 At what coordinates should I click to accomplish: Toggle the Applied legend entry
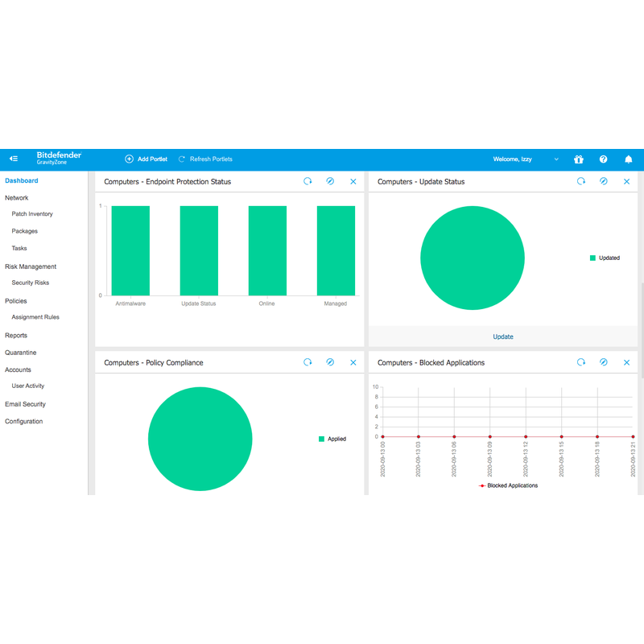332,439
